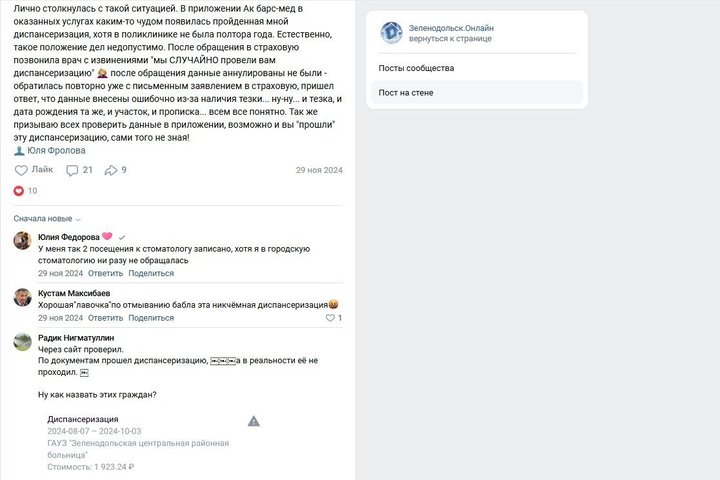
Task: Expand the 'Сначала новые' comment sort dropdown
Action: [47, 218]
